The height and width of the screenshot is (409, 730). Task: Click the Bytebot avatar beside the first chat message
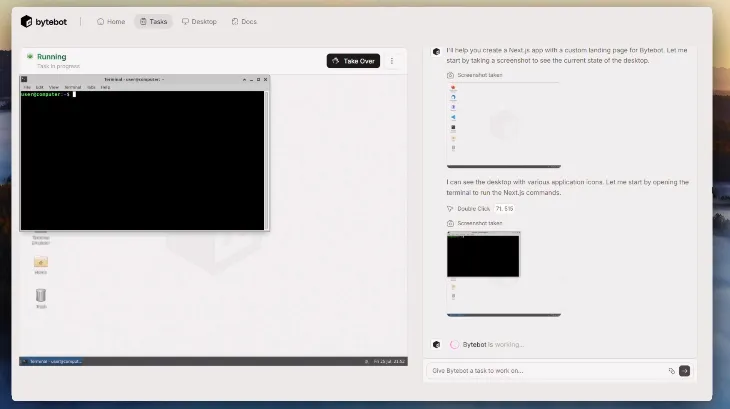[436, 52]
